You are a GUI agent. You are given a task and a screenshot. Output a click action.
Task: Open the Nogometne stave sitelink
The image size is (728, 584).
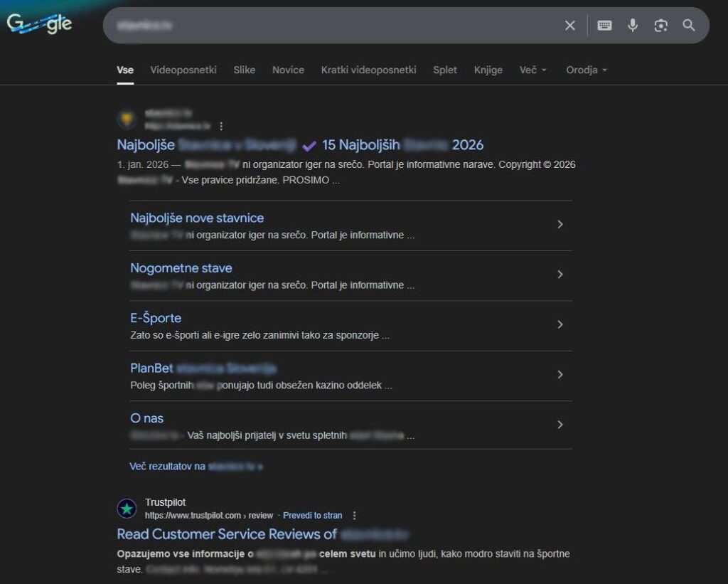[181, 268]
